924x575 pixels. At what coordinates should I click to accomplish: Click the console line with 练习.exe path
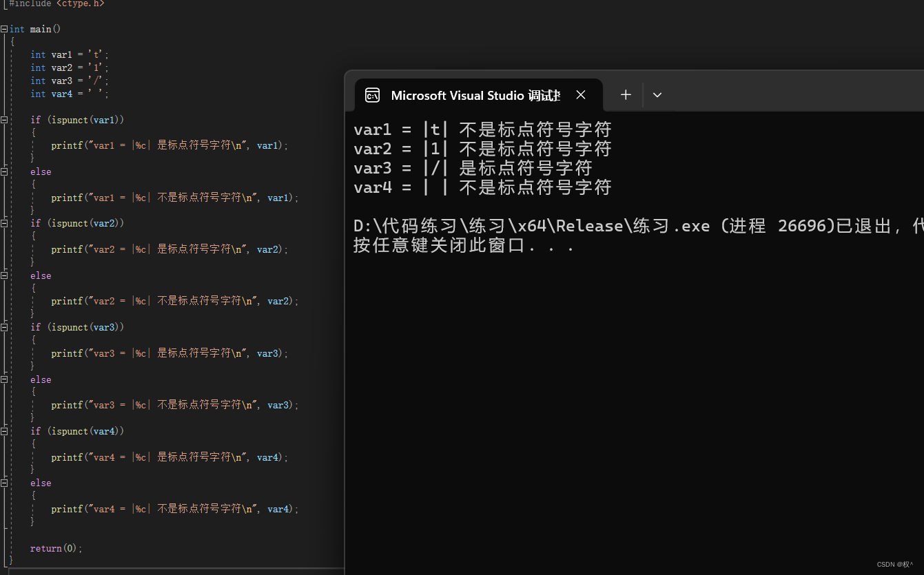click(638, 226)
